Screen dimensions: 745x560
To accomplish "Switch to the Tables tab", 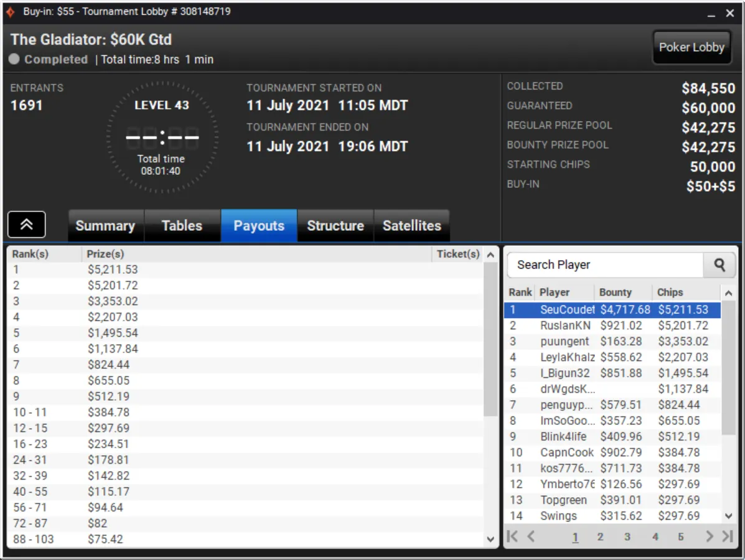I will click(x=182, y=226).
